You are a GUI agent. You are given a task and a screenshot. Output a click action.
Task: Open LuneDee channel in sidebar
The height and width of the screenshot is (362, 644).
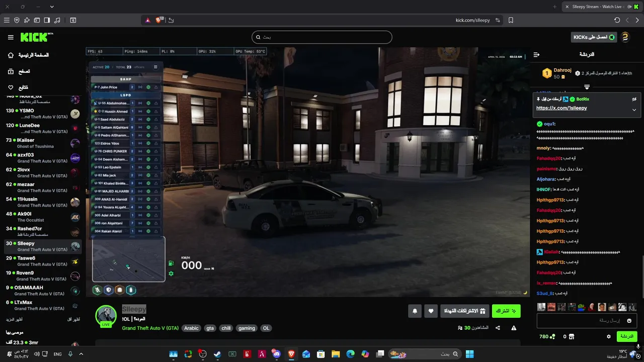coord(43,128)
